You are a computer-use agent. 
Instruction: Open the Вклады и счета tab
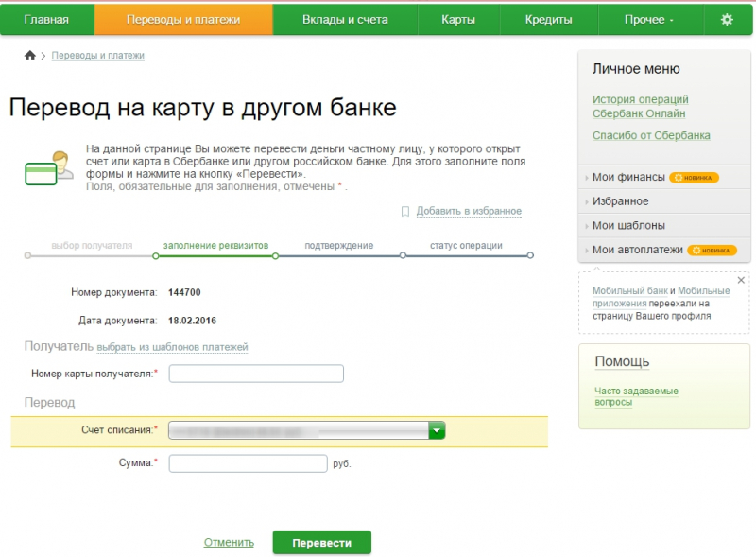pyautogui.click(x=345, y=19)
